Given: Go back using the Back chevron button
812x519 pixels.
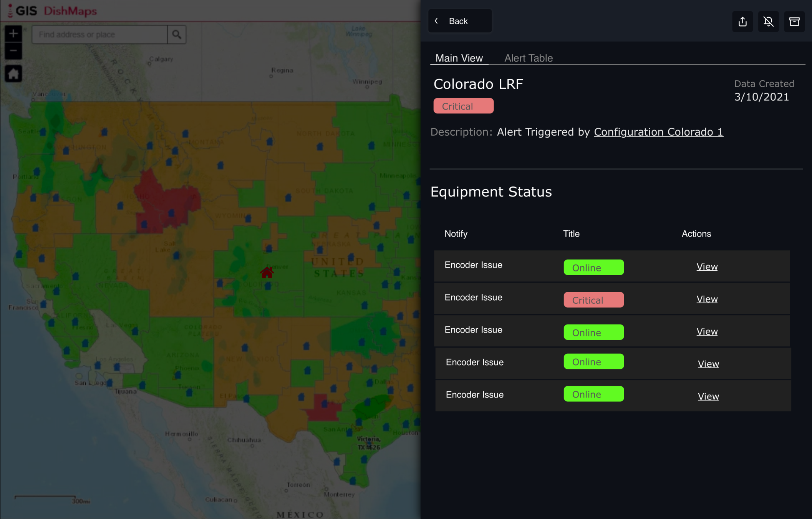Looking at the screenshot, I should tap(460, 21).
